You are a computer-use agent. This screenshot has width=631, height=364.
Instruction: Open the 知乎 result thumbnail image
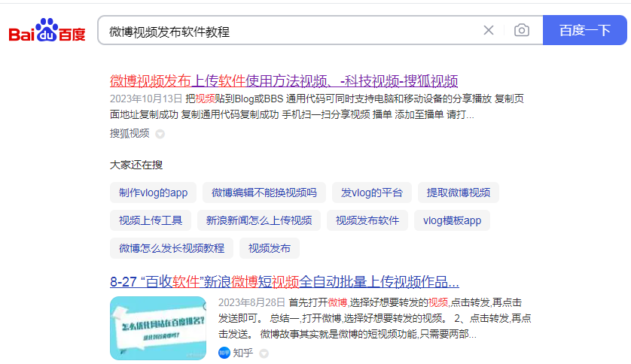158,328
